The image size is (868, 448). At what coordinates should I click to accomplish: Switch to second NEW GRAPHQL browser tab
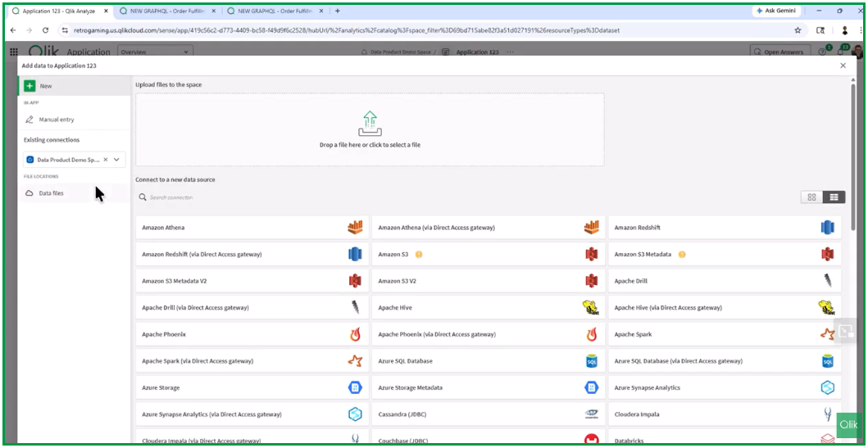(x=270, y=11)
